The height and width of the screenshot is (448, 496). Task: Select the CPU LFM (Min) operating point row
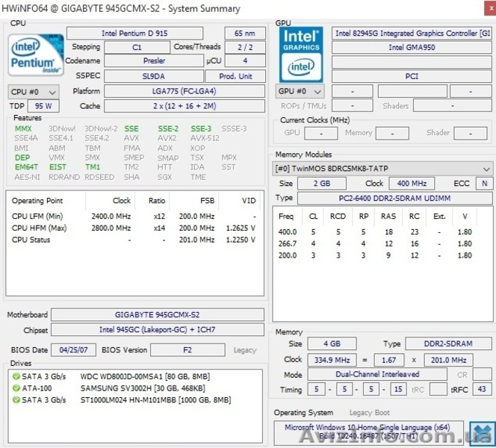click(134, 217)
